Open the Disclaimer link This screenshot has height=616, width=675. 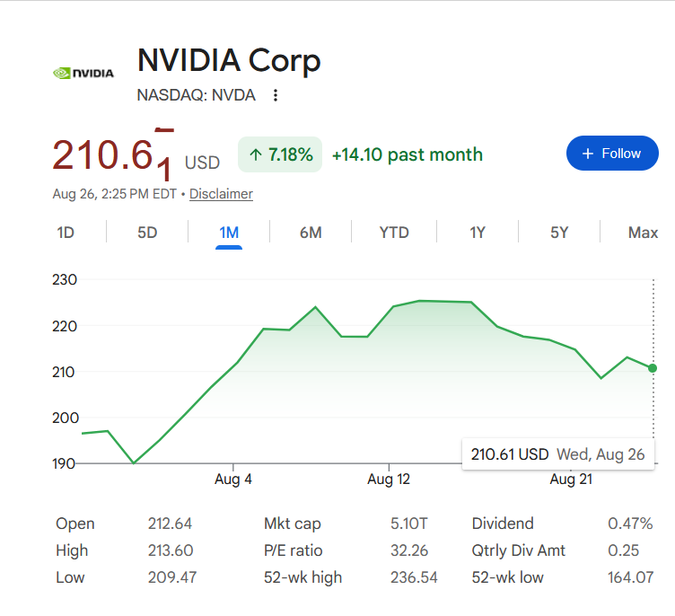coord(221,194)
